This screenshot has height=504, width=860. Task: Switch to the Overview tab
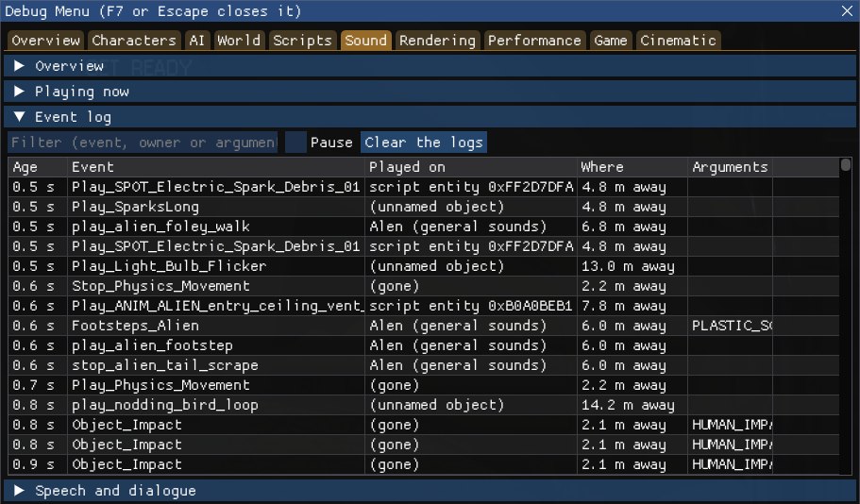[x=45, y=40]
